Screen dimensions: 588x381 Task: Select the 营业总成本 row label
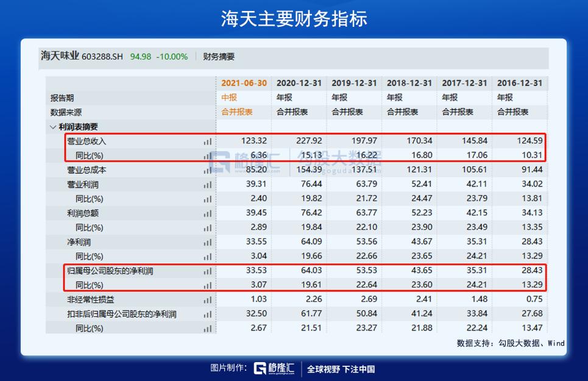point(87,170)
